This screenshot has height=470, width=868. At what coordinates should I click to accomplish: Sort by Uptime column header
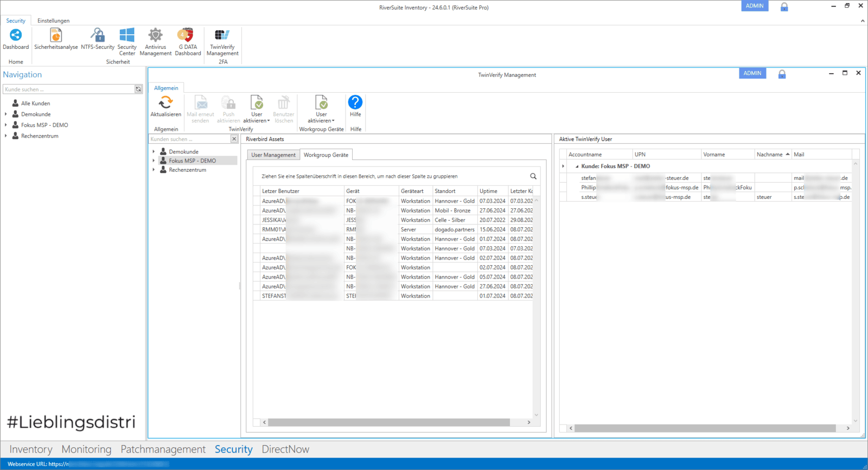[x=493, y=191]
